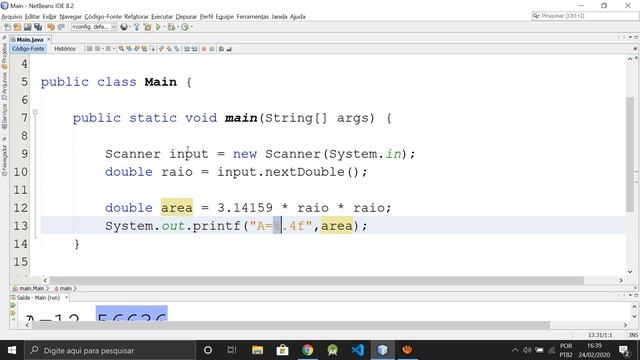Click the magnifier Find Selection icon
The width and height of the screenshot is (640, 360).
tap(121, 49)
